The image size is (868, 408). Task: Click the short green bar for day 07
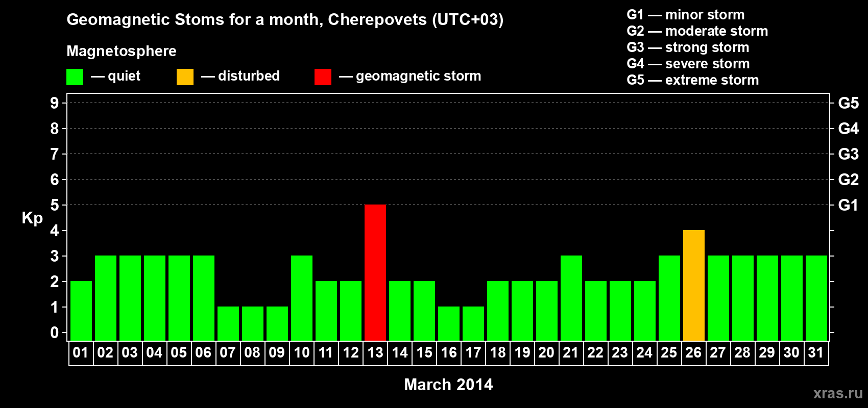pyautogui.click(x=228, y=323)
